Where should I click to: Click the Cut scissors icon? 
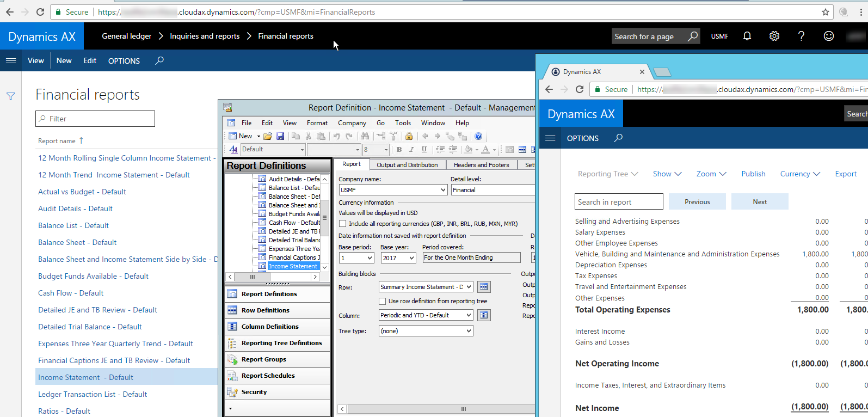click(x=309, y=136)
